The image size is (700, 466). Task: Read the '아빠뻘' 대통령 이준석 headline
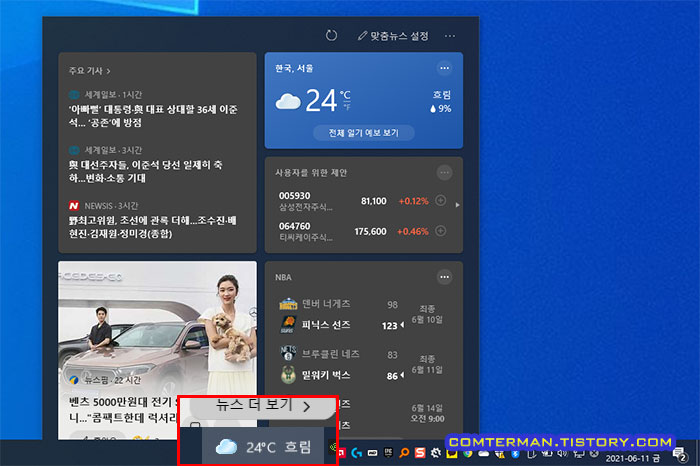(153, 116)
